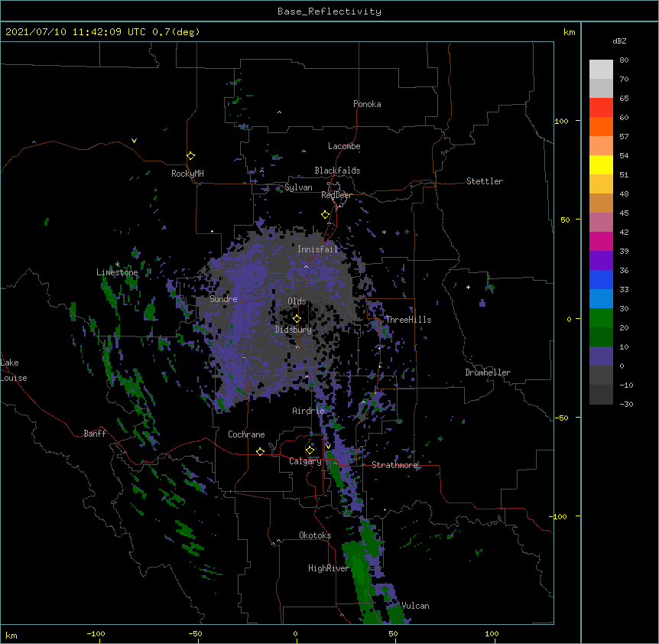Click the Blackfalds city label
Screen dimensions: 659x644
point(337,171)
